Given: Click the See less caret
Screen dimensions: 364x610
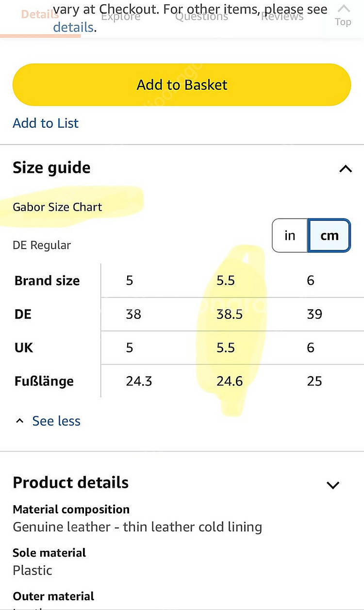Looking at the screenshot, I should point(19,421).
